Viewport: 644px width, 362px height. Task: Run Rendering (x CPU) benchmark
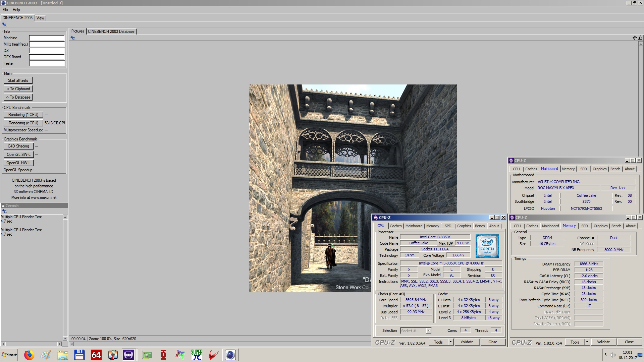[23, 123]
